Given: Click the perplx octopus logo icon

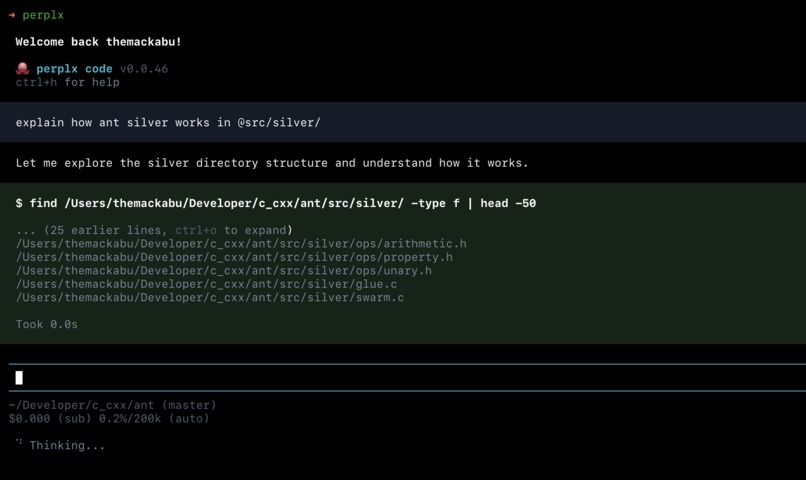Looking at the screenshot, I should click(x=22, y=69).
